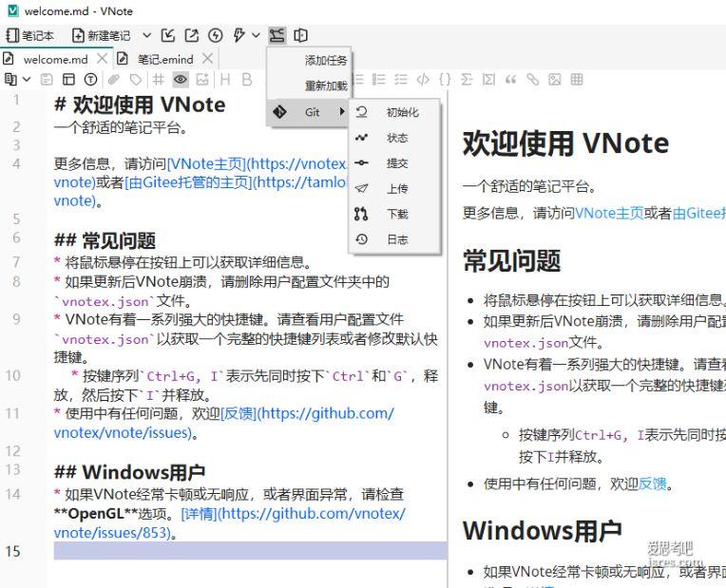The width and height of the screenshot is (726, 588).
Task: Insert inline code with </> icon
Action: pyautogui.click(x=423, y=80)
